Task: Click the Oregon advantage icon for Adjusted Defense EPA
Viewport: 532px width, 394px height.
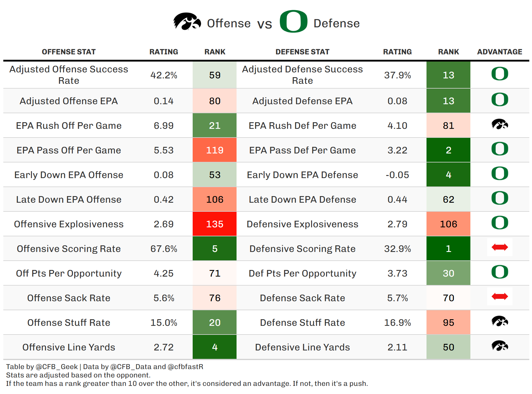Action: (x=500, y=100)
